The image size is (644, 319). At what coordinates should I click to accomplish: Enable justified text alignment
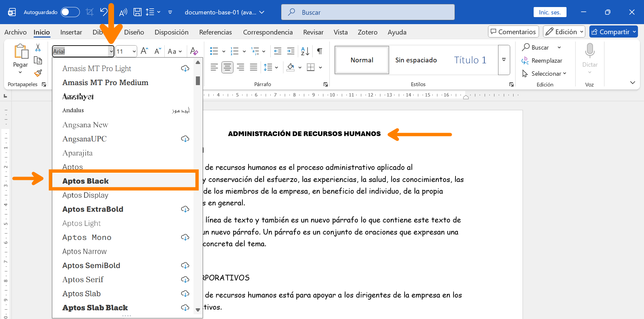(x=254, y=67)
